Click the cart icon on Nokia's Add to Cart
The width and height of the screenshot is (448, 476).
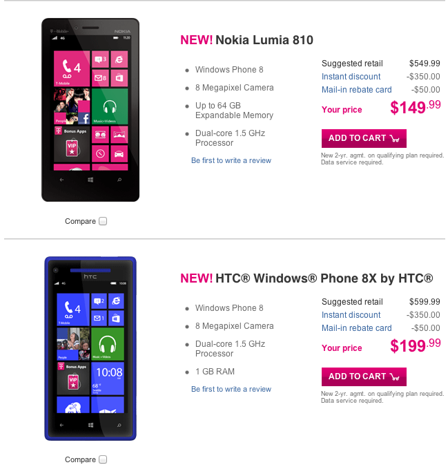tap(395, 138)
